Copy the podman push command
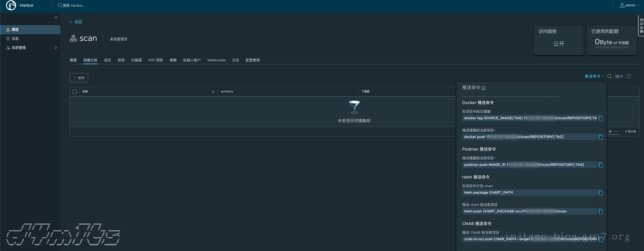This screenshot has width=644, height=251. click(601, 165)
